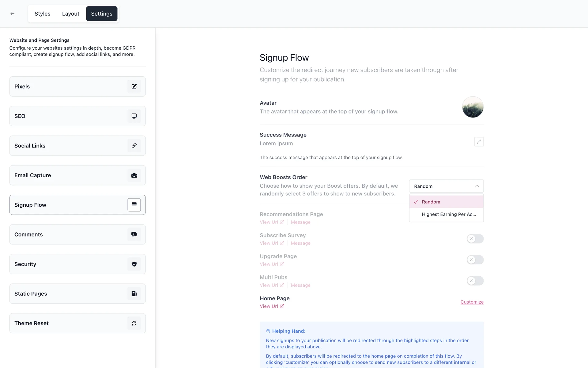588x368 pixels.
Task: Click the SEO monitor icon
Action: [x=134, y=116]
